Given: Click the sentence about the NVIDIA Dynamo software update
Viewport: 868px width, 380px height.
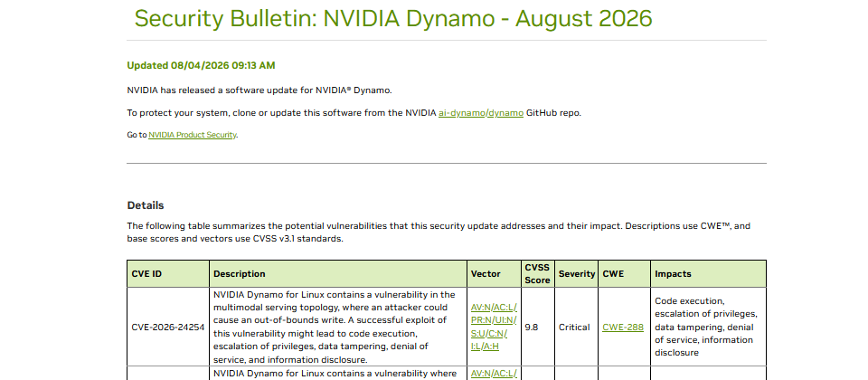Looking at the screenshot, I should 259,90.
